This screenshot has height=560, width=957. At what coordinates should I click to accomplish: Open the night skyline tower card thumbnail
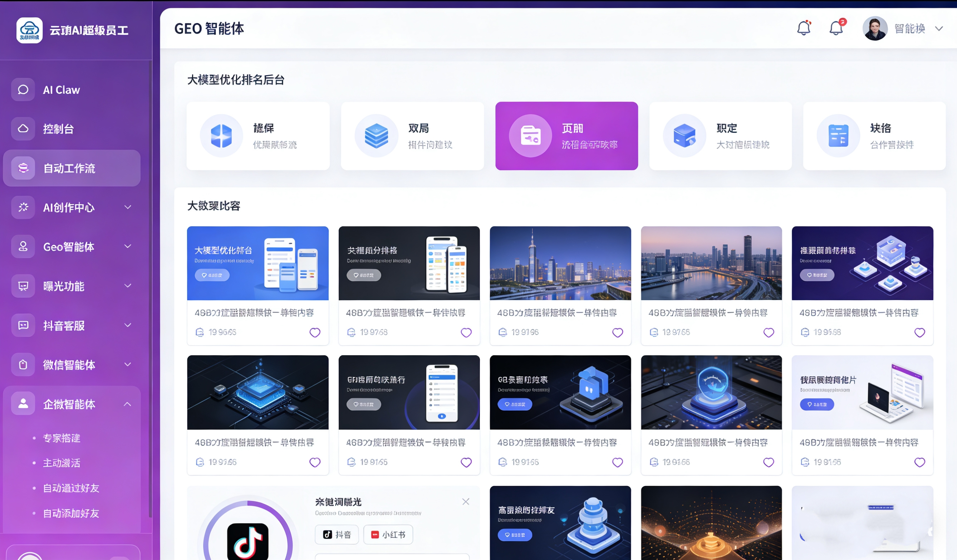tap(560, 263)
